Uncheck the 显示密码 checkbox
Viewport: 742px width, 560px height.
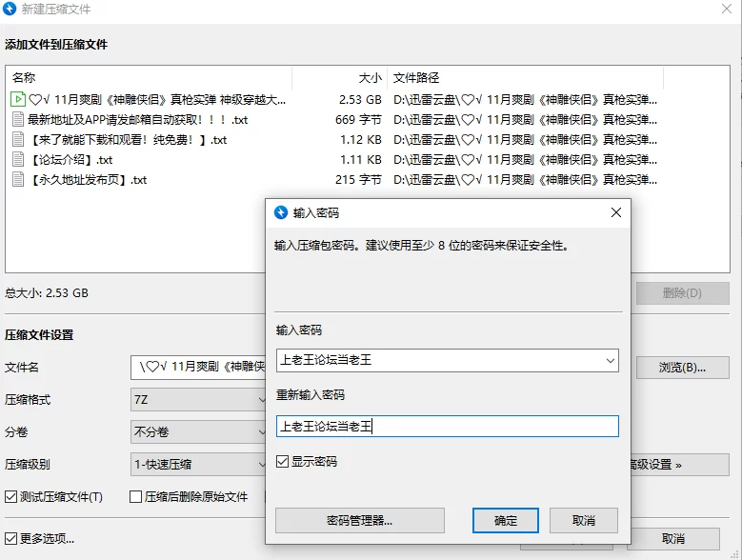click(x=282, y=462)
